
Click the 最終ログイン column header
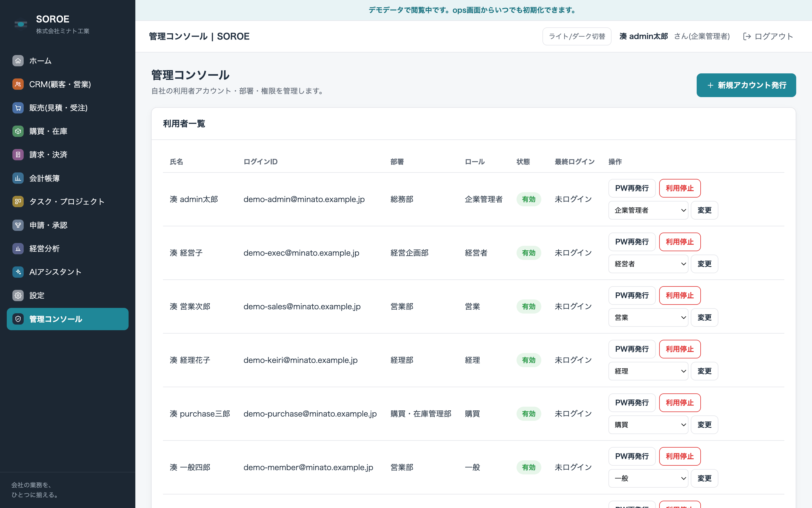pyautogui.click(x=574, y=162)
